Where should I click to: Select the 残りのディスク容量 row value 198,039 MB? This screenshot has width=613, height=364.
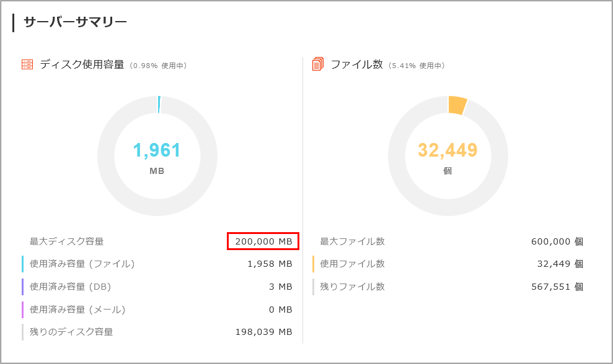tap(264, 332)
